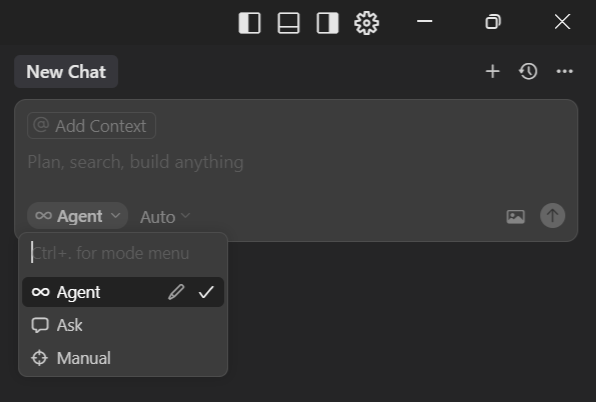Image resolution: width=596 pixels, height=402 pixels.
Task: Open settings via the gear icon
Action: 366,23
